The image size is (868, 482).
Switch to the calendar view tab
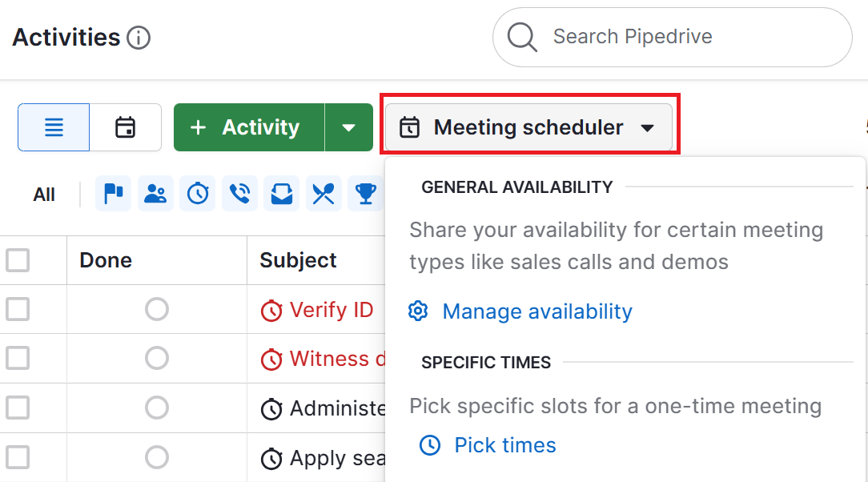(125, 127)
